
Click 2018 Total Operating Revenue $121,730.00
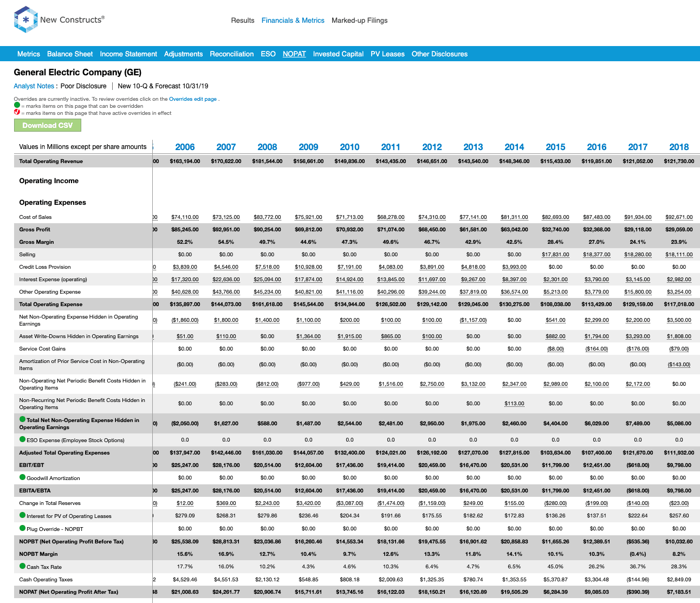(x=679, y=161)
